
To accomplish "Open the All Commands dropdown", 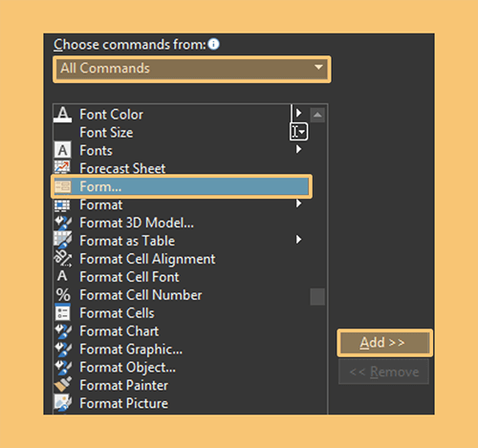I will tap(192, 70).
